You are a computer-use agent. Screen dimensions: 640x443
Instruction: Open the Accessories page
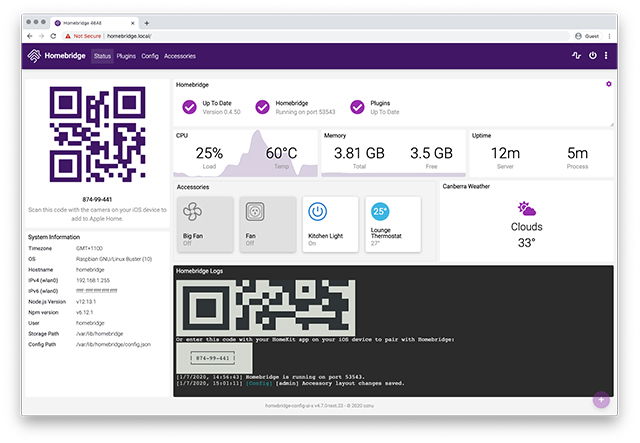click(x=180, y=56)
